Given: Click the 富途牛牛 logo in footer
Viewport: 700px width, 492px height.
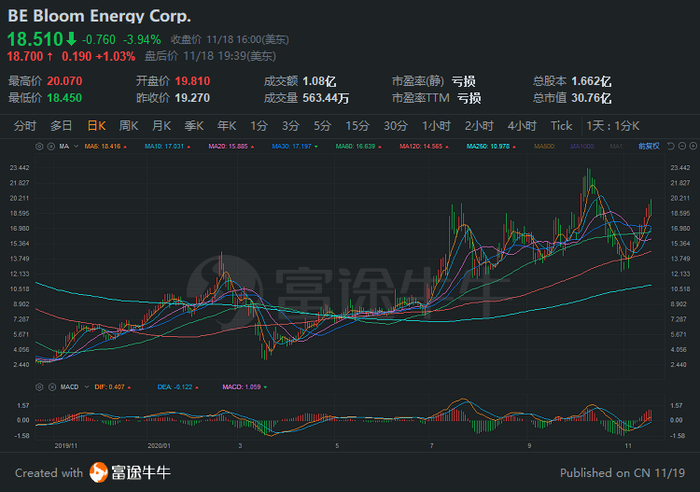Looking at the screenshot, I should (x=130, y=472).
